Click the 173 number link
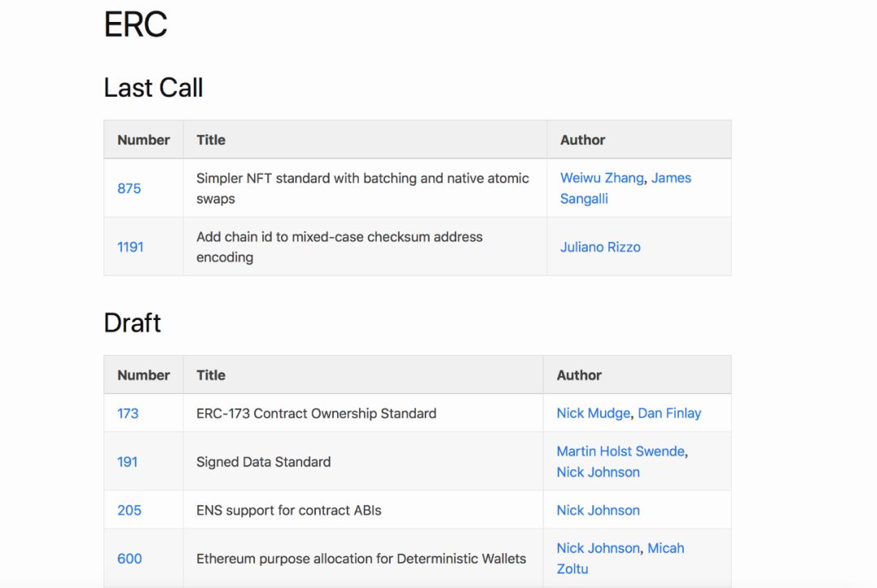 pos(127,413)
